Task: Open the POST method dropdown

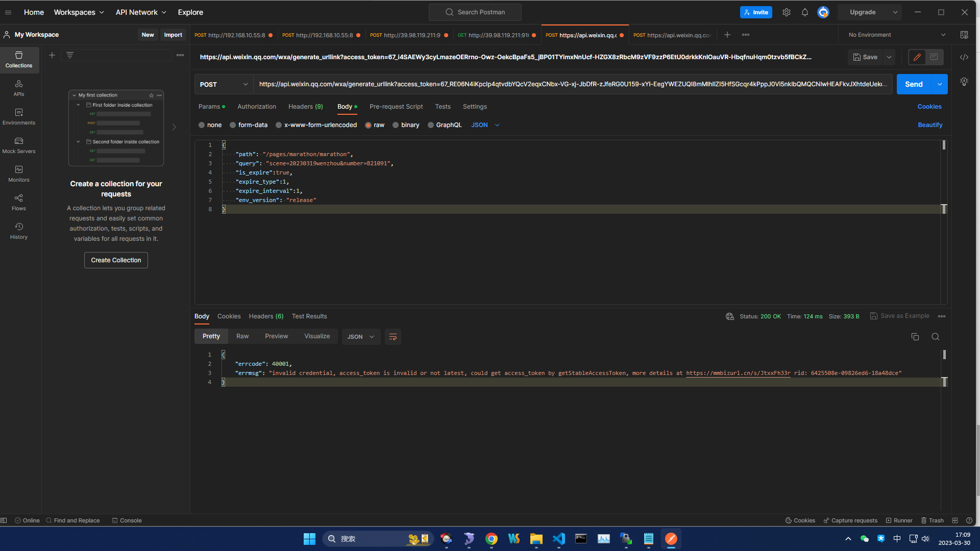Action: [x=224, y=84]
